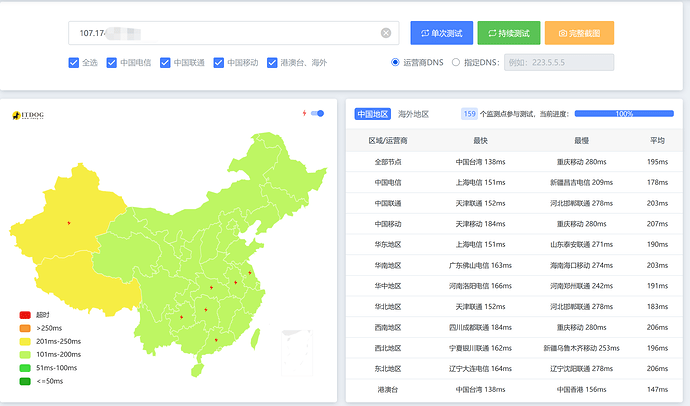Uncheck the 全选 checkbox
Viewport: 690px width, 406px height.
point(73,62)
